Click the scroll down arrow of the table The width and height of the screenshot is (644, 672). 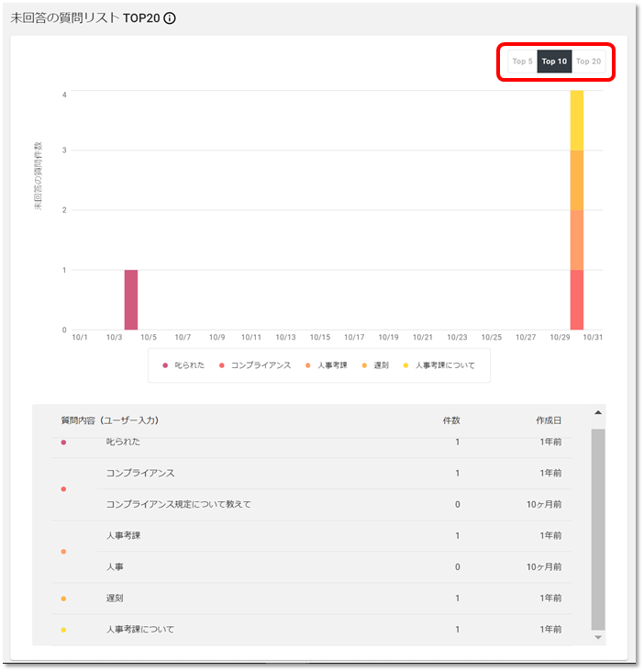(598, 637)
